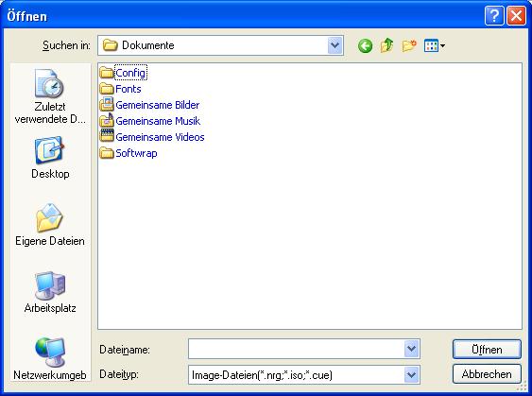
Task: Select the Gemeinsame Videos folder
Action: tap(152, 137)
